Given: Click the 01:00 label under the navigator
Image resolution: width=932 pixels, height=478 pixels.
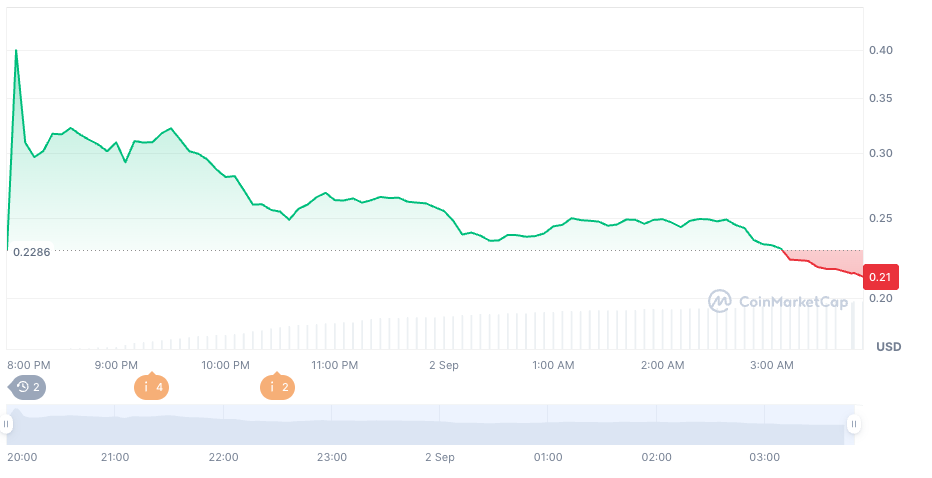Looking at the screenshot, I should coord(548,457).
